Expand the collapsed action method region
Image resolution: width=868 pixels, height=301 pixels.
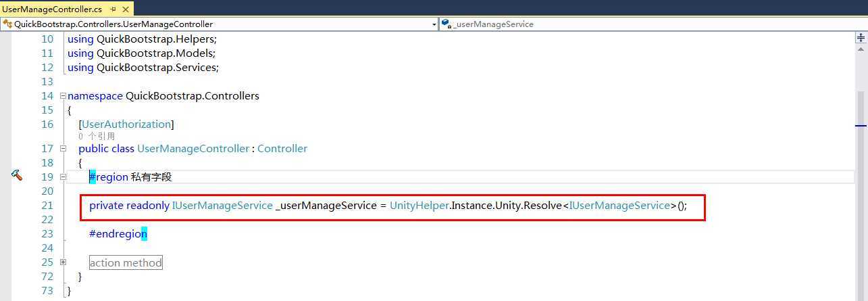coord(63,262)
